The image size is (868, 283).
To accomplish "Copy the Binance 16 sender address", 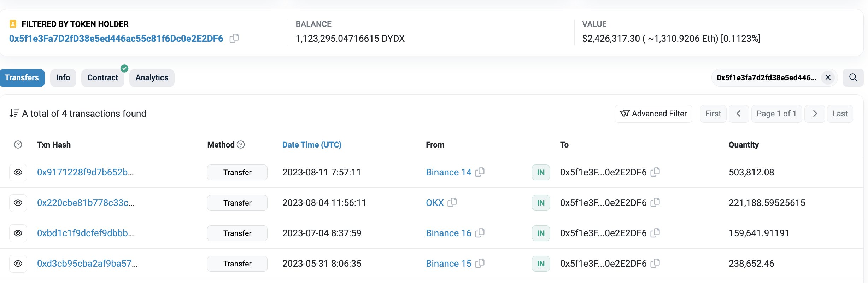I will click(x=480, y=233).
